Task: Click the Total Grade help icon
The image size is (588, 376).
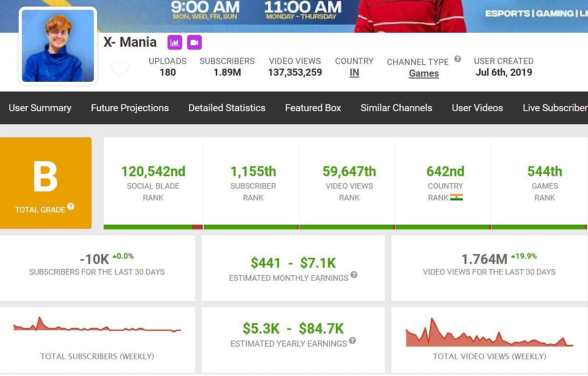Action: [x=71, y=206]
